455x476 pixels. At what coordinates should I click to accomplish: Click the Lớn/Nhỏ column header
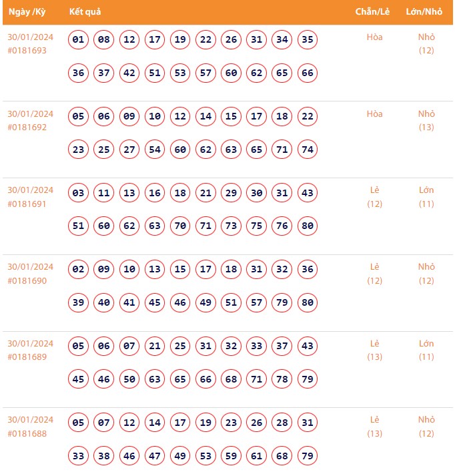coord(424,13)
